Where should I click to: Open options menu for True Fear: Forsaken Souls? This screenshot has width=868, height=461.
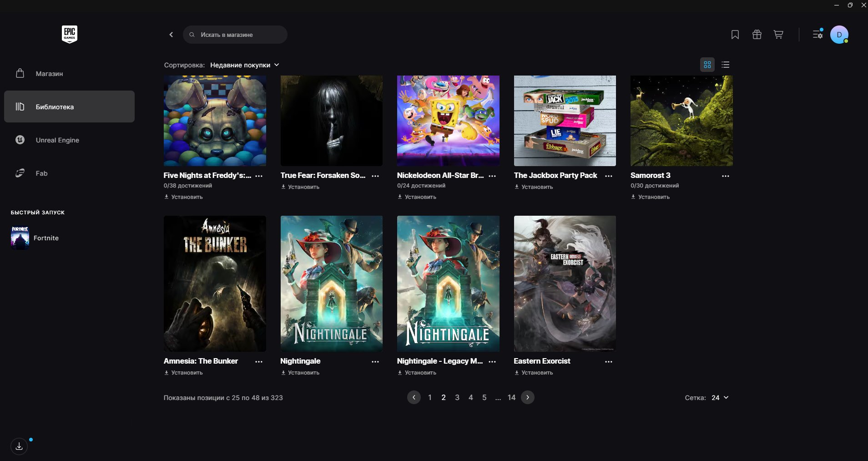coord(375,176)
